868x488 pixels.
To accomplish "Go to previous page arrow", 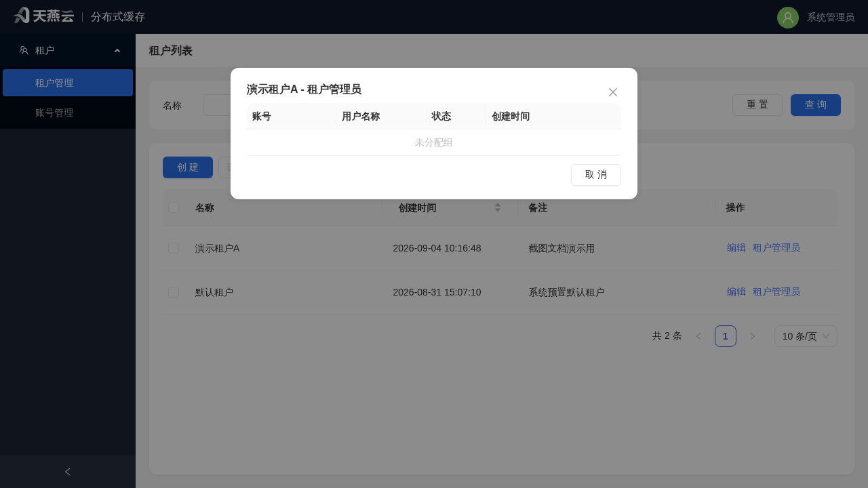I will click(x=698, y=336).
